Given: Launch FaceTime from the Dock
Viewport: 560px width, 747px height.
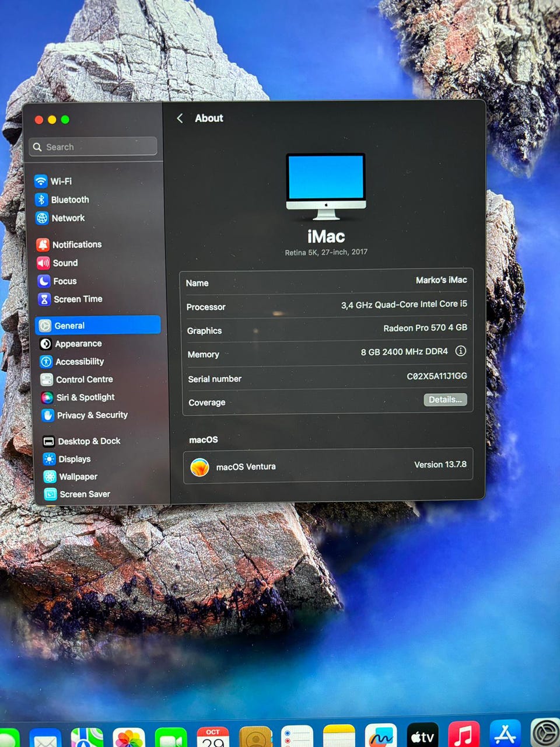Looking at the screenshot, I should tap(171, 738).
